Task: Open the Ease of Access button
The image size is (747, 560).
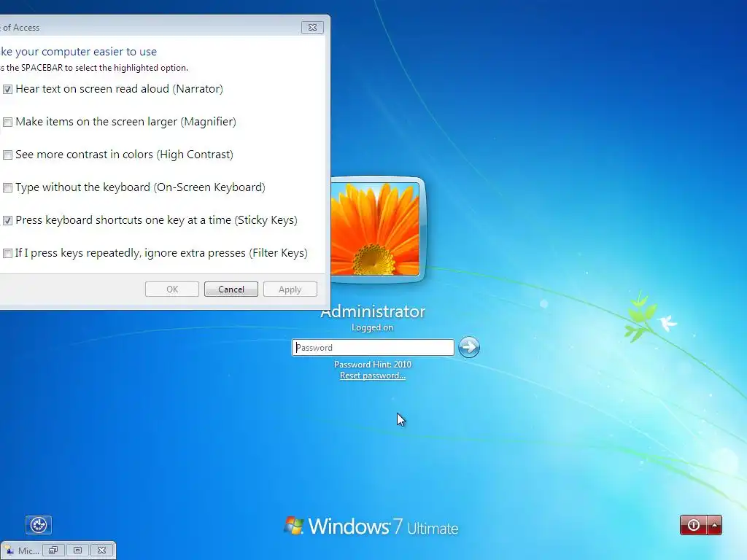Action: point(39,525)
